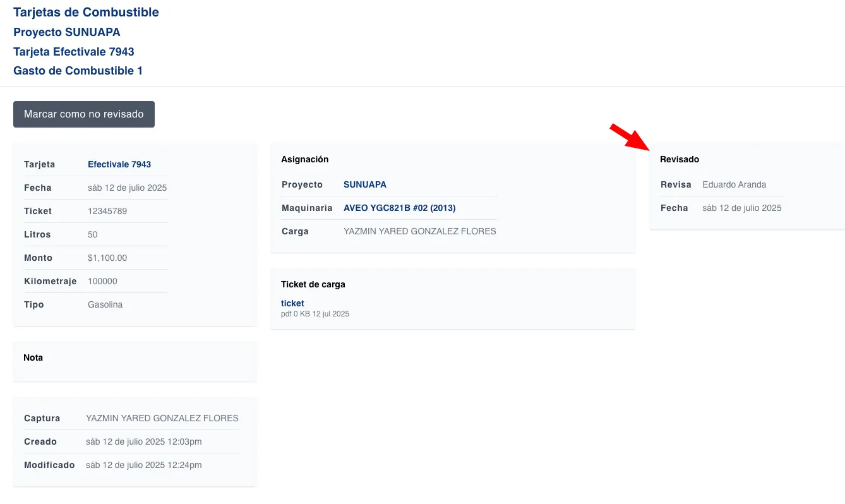
Task: Click the Litros value 50
Action: pos(93,234)
